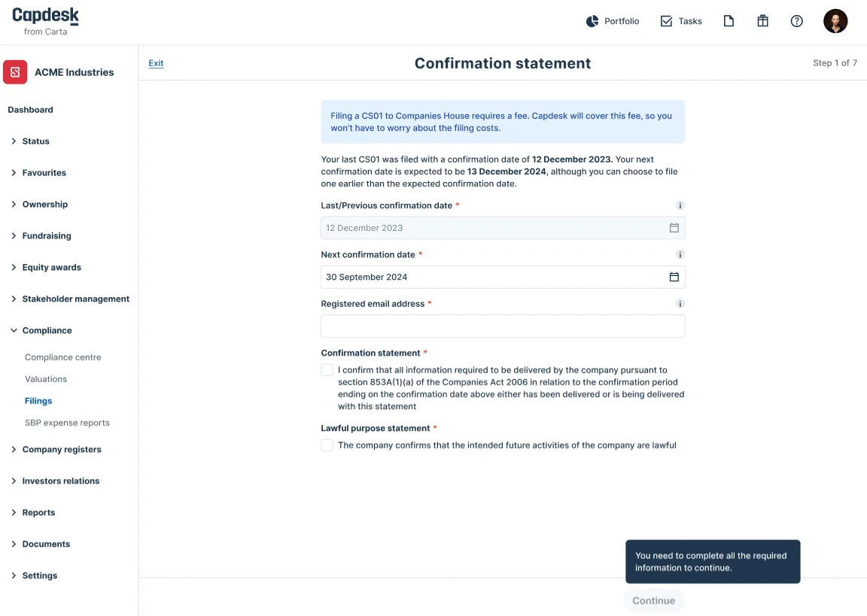The height and width of the screenshot is (616, 867).
Task: Tick the Confirmation statement checkbox
Action: 327,370
